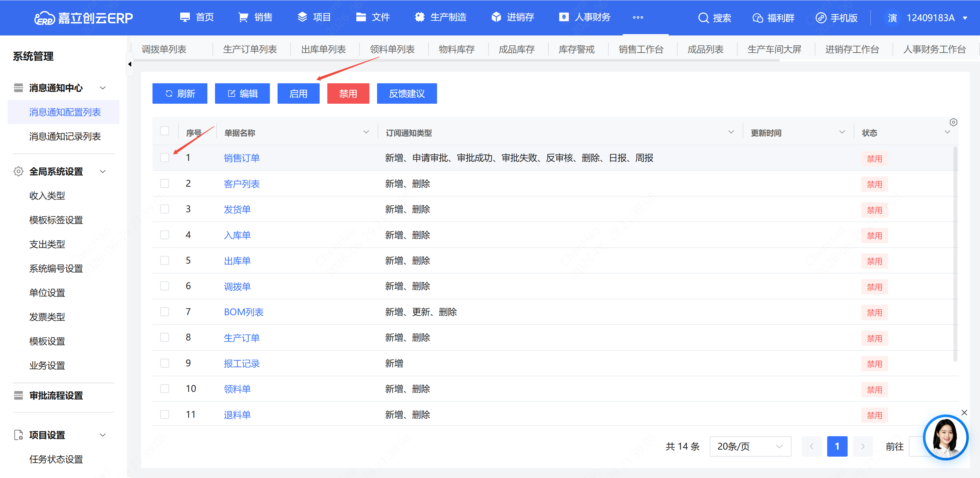The height and width of the screenshot is (478, 980).
Task: Open table column settings gear icon
Action: coord(953,122)
